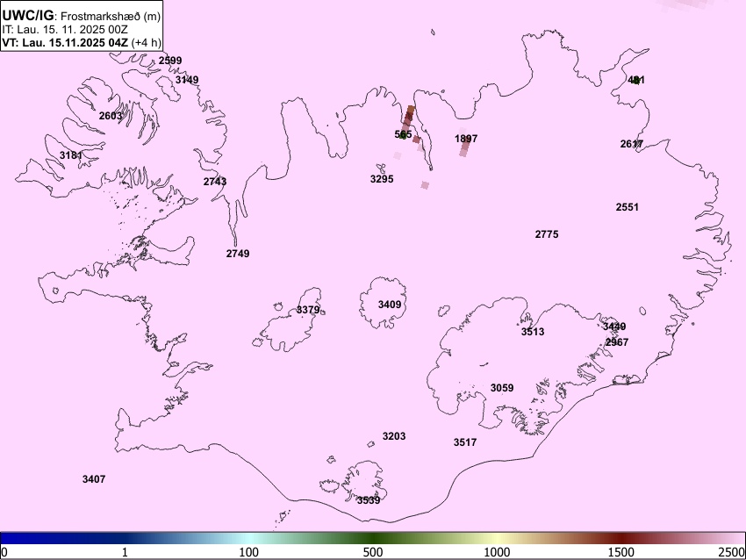
Task: Click the color scale label 1000
Action: point(497,552)
